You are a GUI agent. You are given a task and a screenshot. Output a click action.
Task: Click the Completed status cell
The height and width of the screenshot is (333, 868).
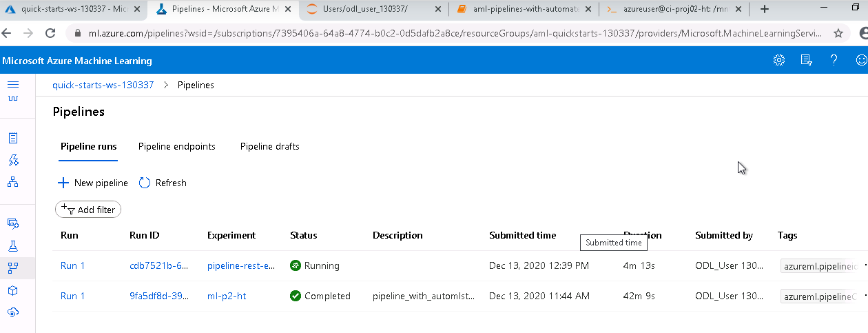click(x=320, y=296)
